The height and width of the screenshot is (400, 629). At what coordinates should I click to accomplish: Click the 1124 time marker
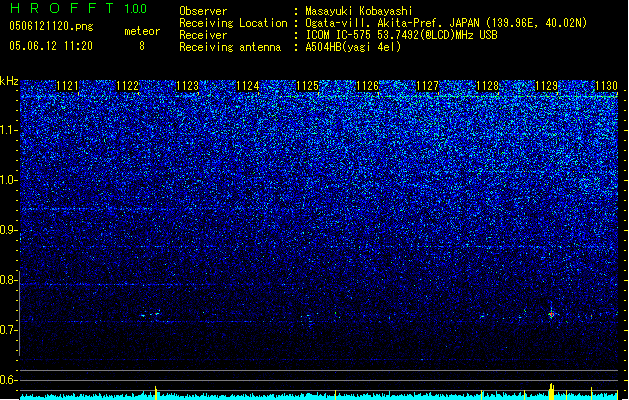248,86
